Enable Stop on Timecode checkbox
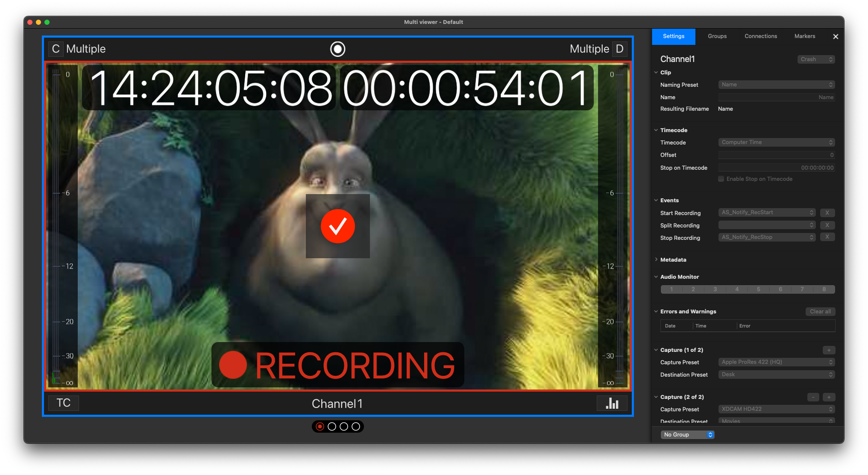 721,179
